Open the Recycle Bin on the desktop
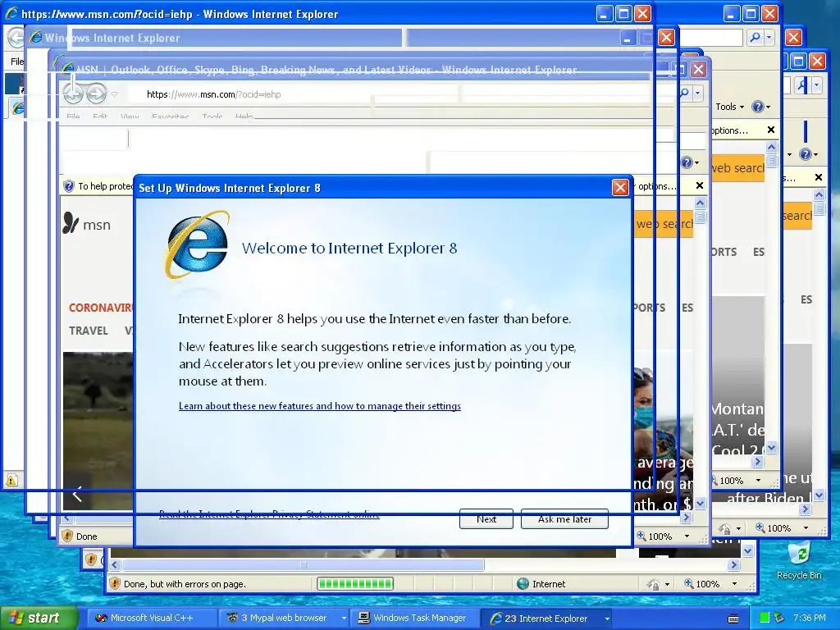Screen dimensions: 840x630 [799, 559]
